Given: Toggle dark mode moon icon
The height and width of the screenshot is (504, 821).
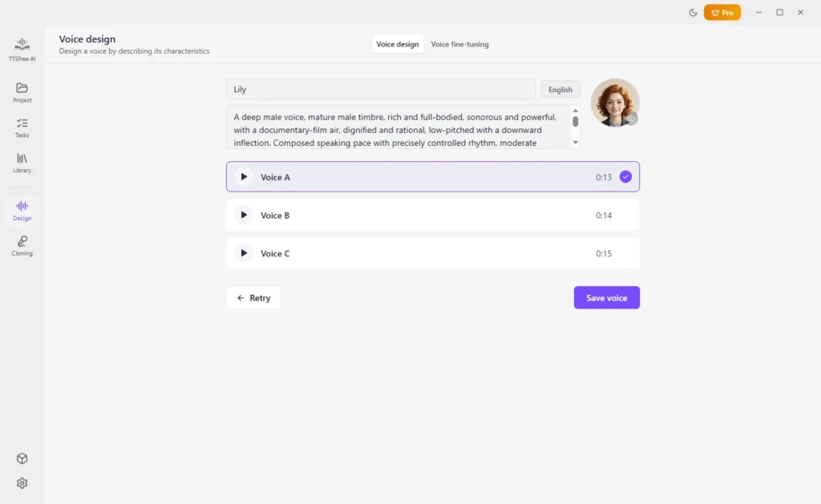Looking at the screenshot, I should (x=693, y=13).
